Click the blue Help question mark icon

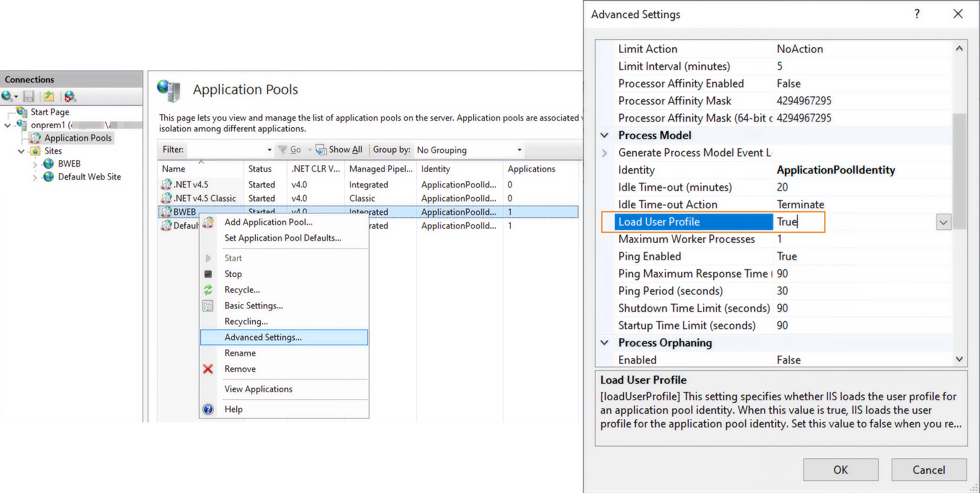tap(208, 409)
